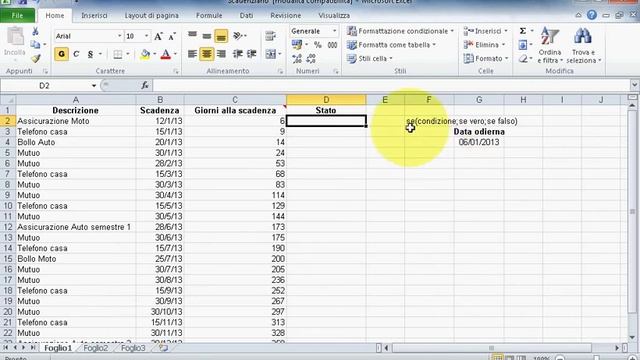Click the insert function fx button
640x360 pixels.
click(x=144, y=85)
